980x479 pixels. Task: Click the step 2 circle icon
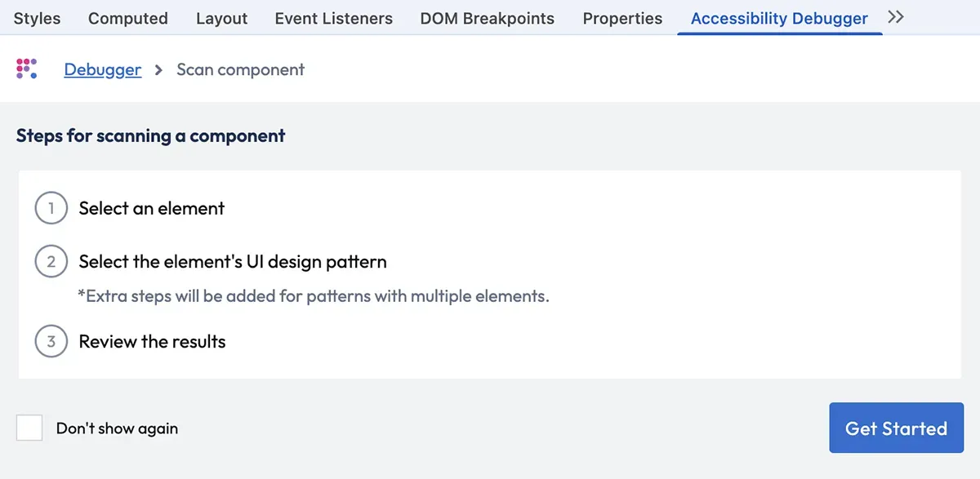coord(51,262)
